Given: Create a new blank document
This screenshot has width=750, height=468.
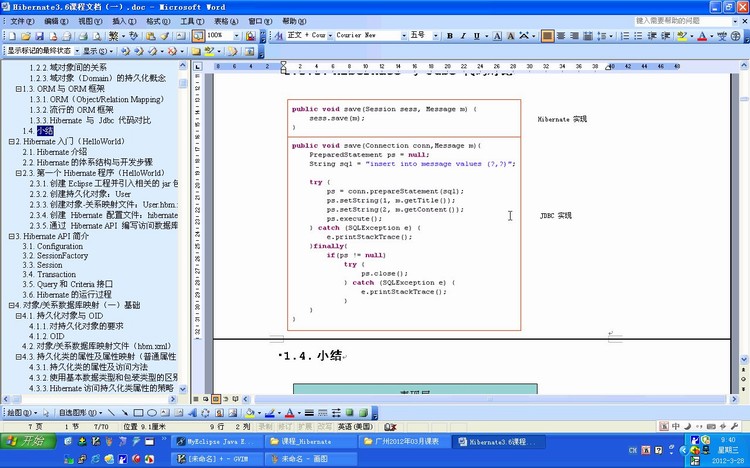Looking at the screenshot, I should pyautogui.click(x=13, y=36).
